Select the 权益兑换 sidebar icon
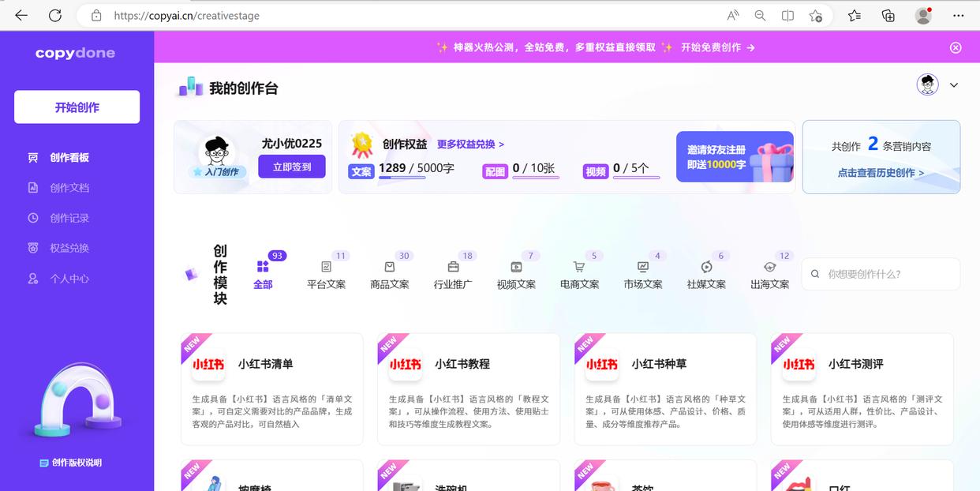The image size is (980, 491). [x=32, y=247]
